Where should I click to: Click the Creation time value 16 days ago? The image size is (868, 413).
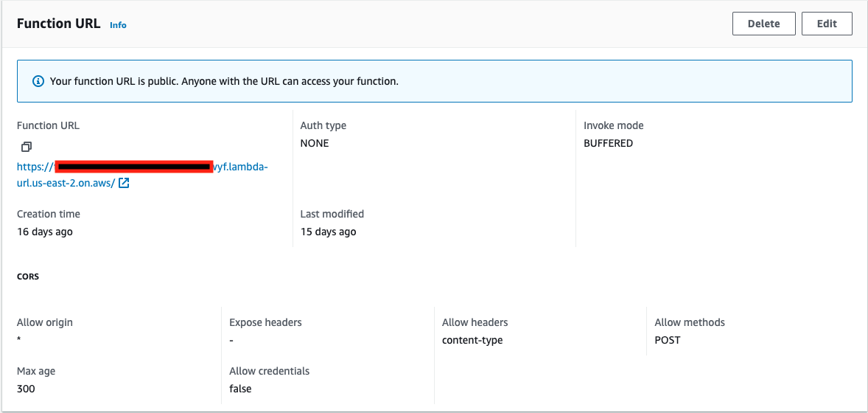pos(45,232)
